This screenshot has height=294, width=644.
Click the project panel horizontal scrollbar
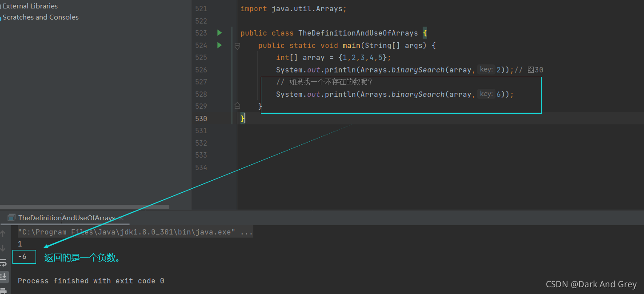point(84,207)
